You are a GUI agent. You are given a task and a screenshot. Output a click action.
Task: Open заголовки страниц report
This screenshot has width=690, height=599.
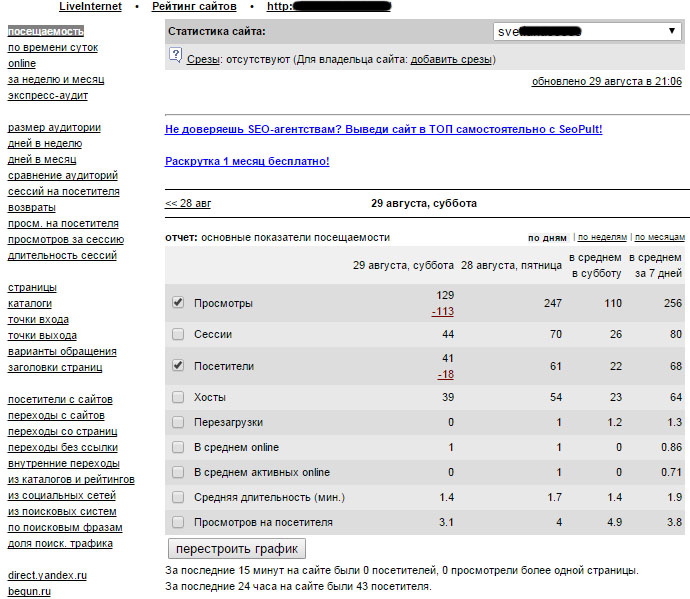(x=55, y=367)
